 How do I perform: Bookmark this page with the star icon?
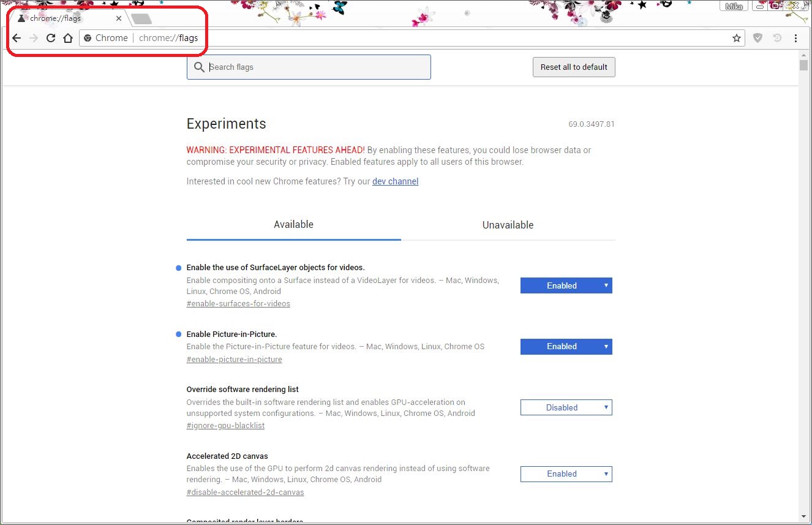click(x=737, y=38)
